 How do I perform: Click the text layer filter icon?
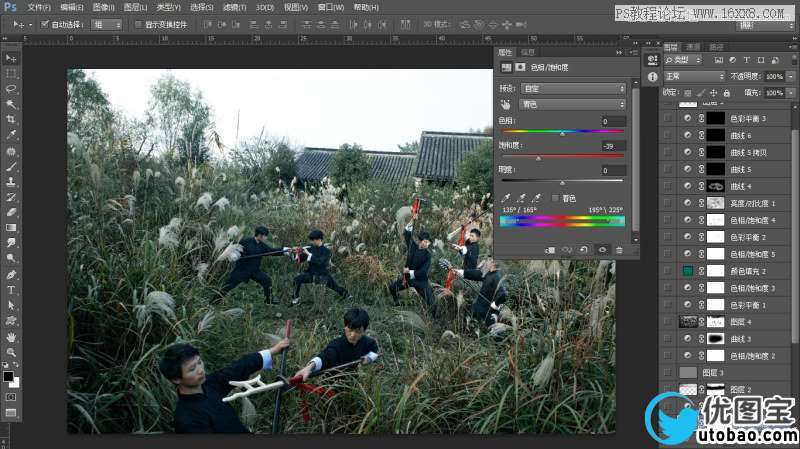click(746, 60)
